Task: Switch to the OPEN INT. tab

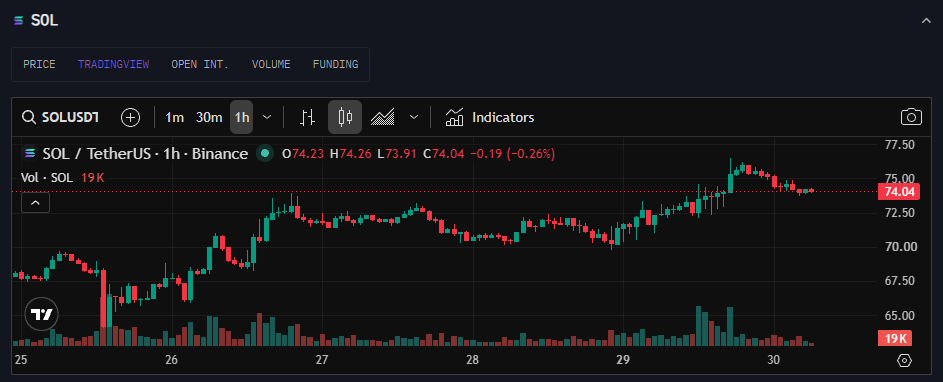Action: 200,64
